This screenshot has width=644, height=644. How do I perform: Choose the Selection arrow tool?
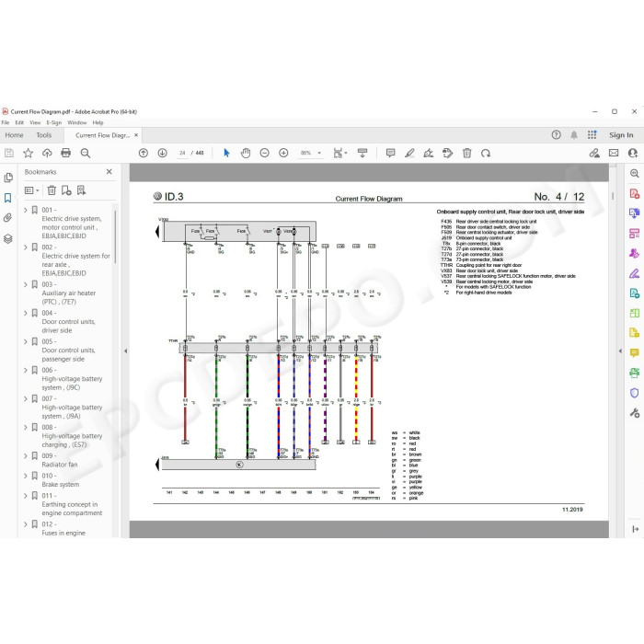(x=226, y=153)
